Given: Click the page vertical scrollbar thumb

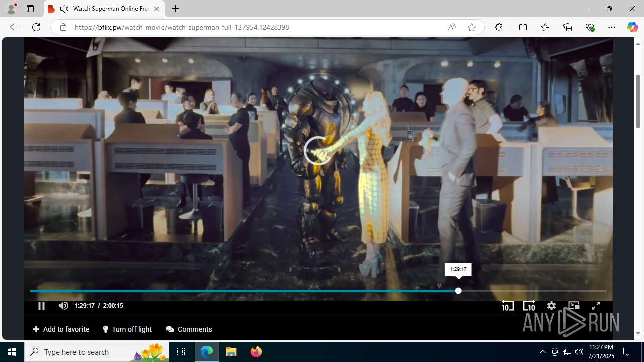Looking at the screenshot, I should [x=638, y=101].
